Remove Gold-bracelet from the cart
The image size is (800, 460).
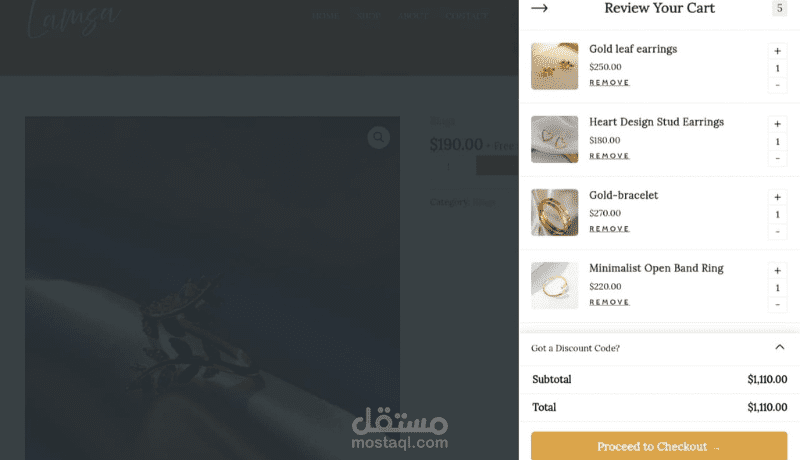click(x=609, y=229)
